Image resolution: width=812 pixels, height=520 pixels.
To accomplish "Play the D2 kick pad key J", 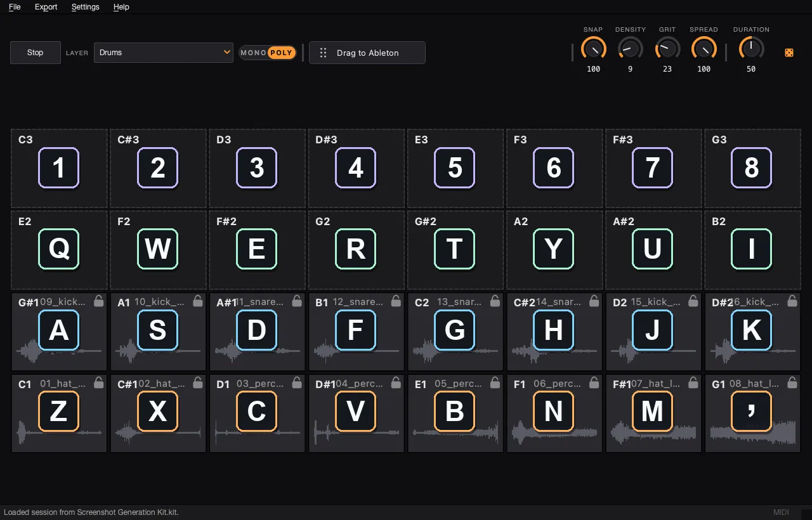I will pyautogui.click(x=653, y=330).
